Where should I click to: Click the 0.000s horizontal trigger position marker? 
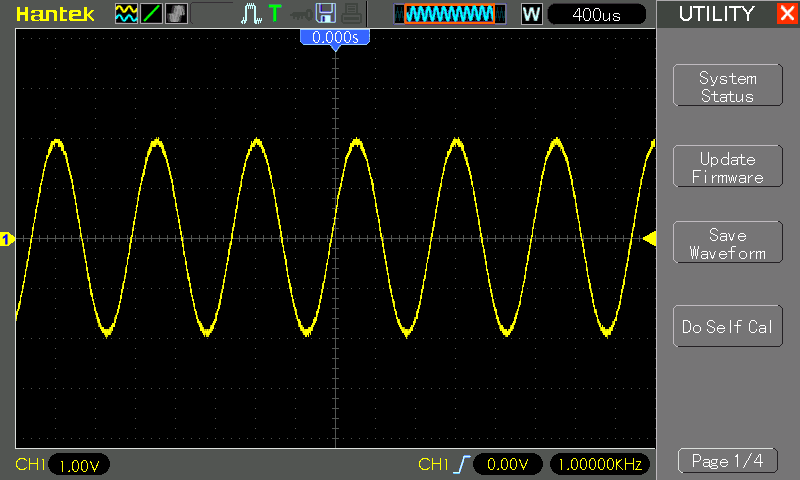click(335, 39)
